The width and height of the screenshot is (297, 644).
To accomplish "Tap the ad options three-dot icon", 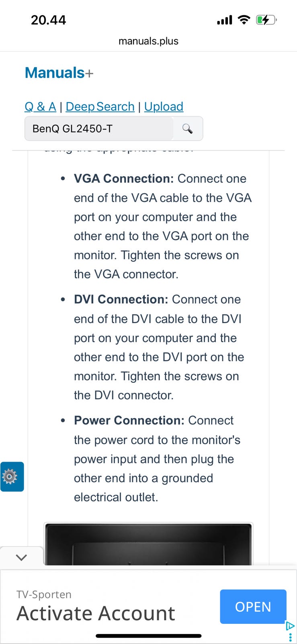I will [x=291, y=638].
